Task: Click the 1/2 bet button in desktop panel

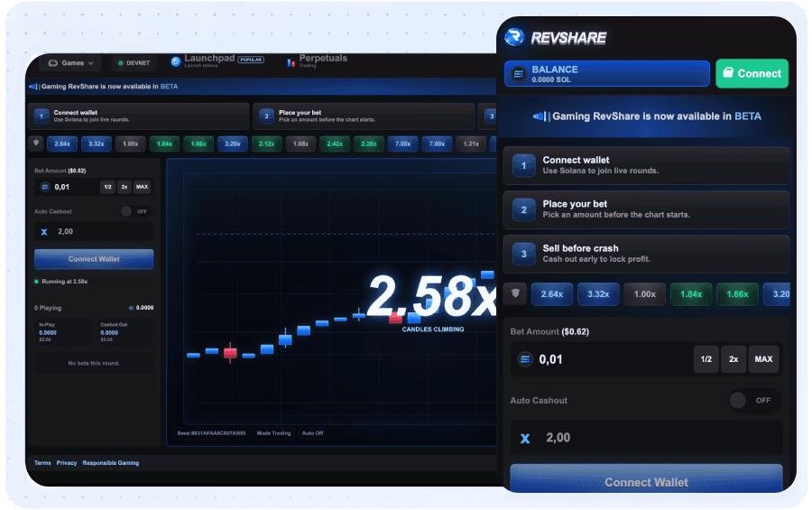Action: click(x=107, y=187)
